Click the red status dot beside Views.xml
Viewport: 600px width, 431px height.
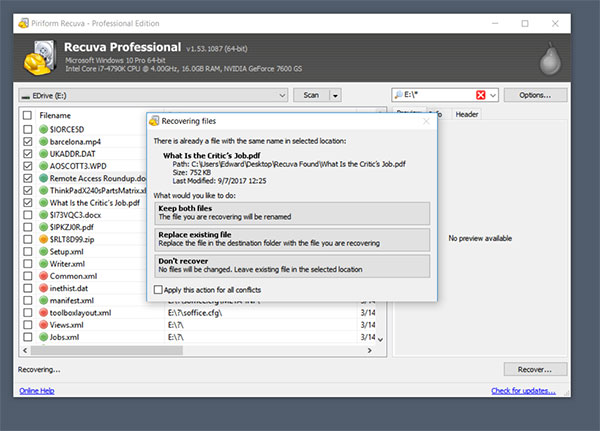point(42,325)
